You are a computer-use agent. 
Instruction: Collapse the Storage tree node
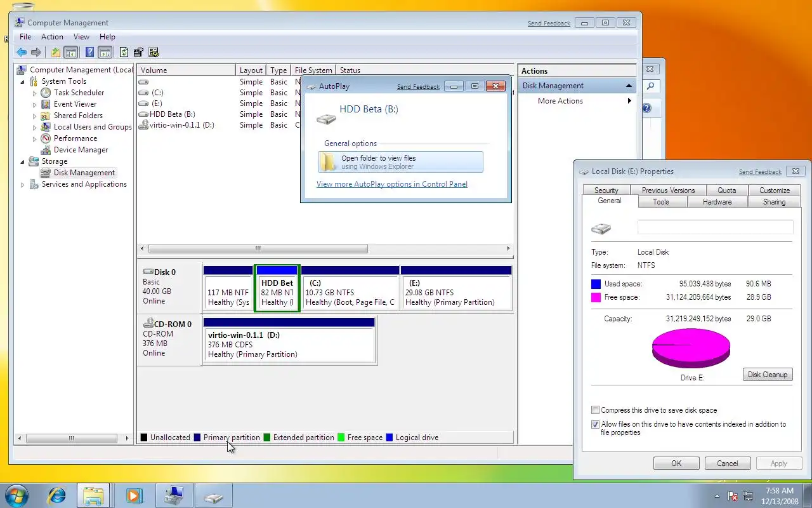[x=23, y=162]
